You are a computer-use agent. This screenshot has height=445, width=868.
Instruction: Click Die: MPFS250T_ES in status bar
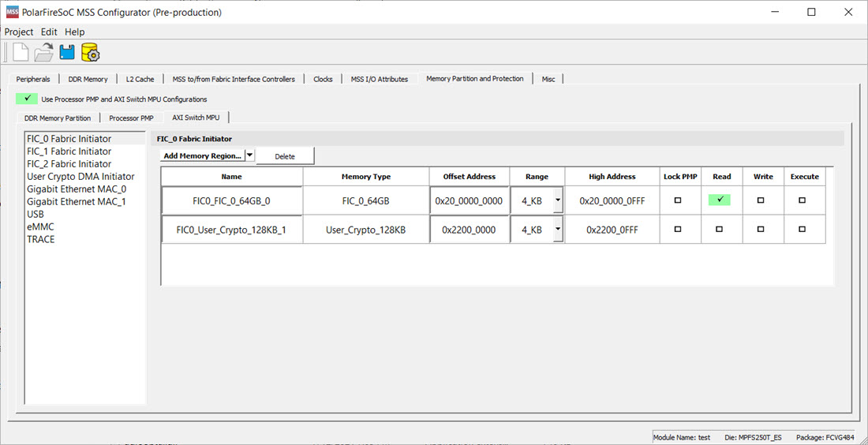pyautogui.click(x=752, y=437)
